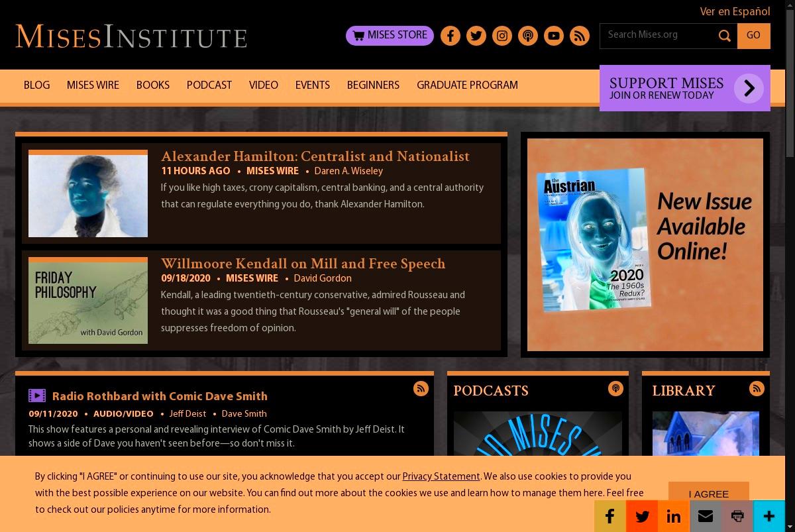Open the Instagram icon in header
The width and height of the screenshot is (795, 532).
click(502, 36)
